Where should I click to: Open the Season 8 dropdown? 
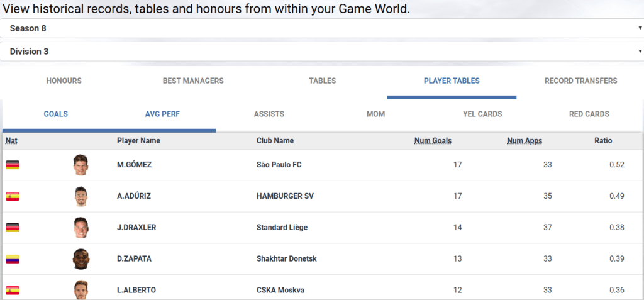322,28
